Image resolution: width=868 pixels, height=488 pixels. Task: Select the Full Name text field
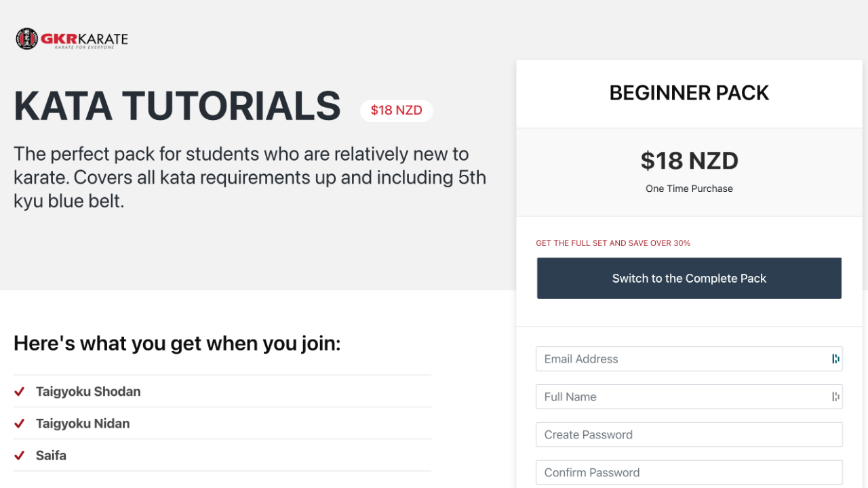[x=682, y=397]
